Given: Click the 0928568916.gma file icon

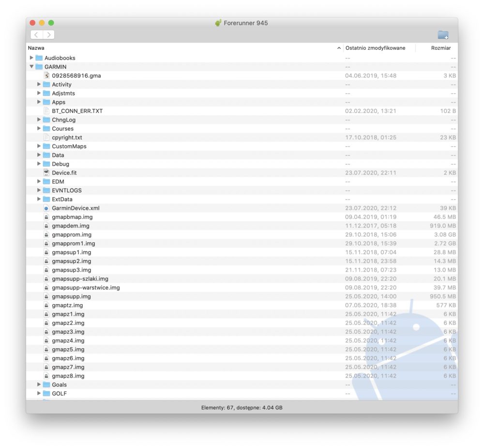Looking at the screenshot, I should coord(46,76).
